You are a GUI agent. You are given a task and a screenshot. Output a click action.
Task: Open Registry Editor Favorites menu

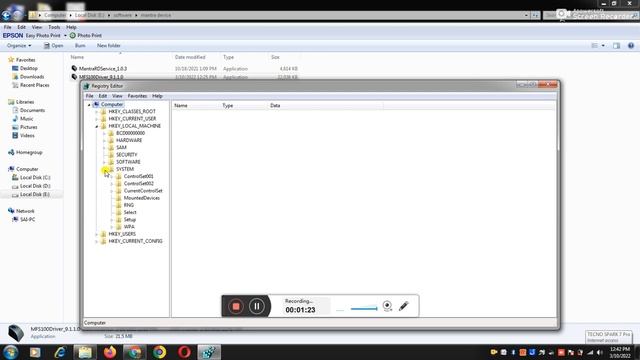click(137, 96)
